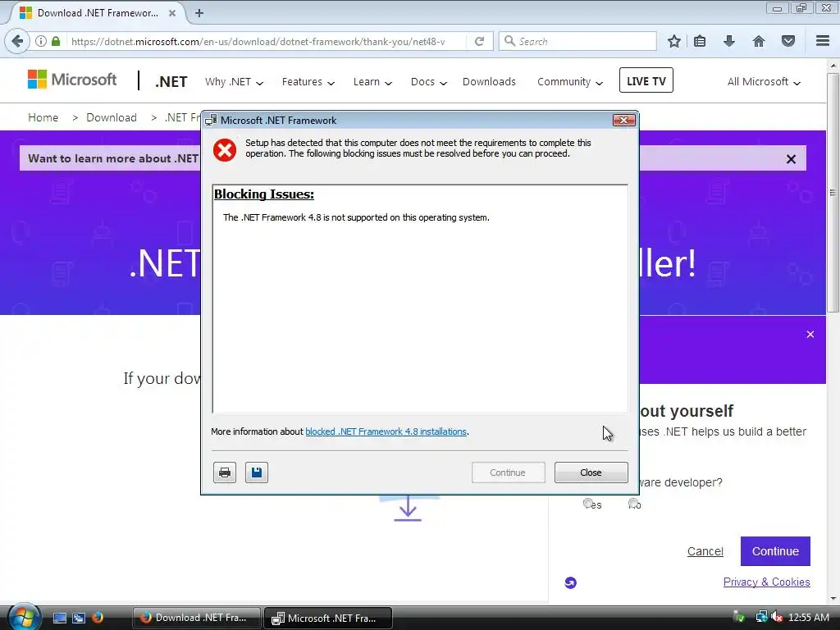Click Close button in setup dialog
Screen dimensions: 840x630
point(591,472)
